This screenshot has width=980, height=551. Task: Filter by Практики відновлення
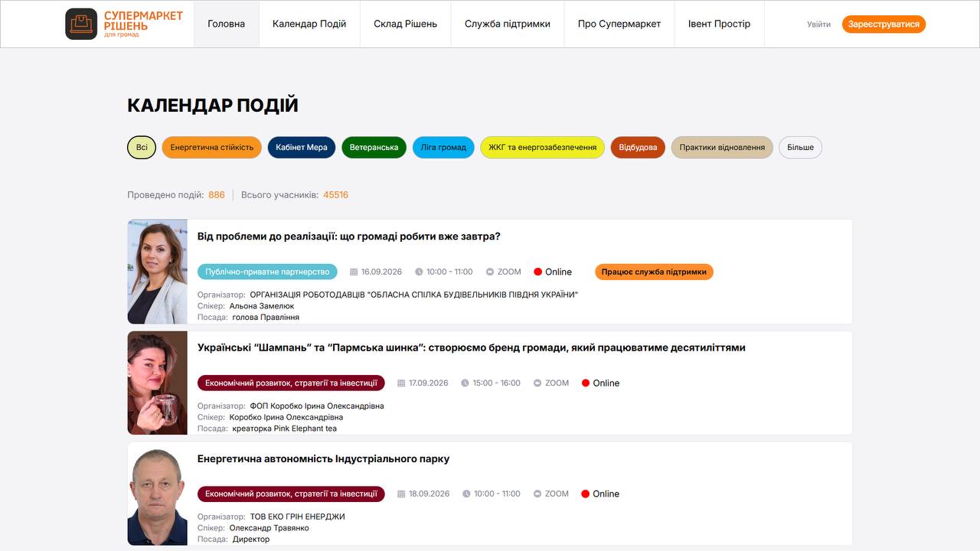722,148
